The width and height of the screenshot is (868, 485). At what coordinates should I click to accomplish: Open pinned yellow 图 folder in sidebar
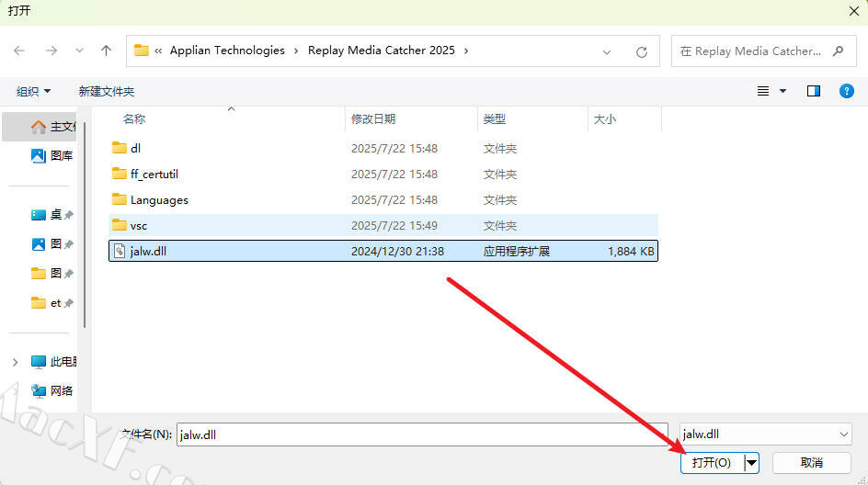pyautogui.click(x=51, y=273)
